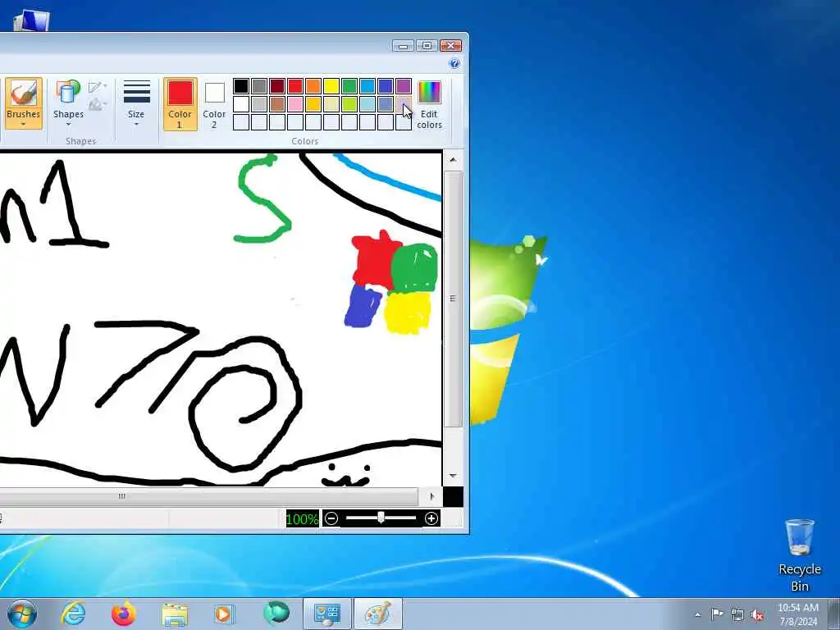Screen dimensions: 840x630
Task: Click the horizontal scrollbar thumb
Action: 209,496
